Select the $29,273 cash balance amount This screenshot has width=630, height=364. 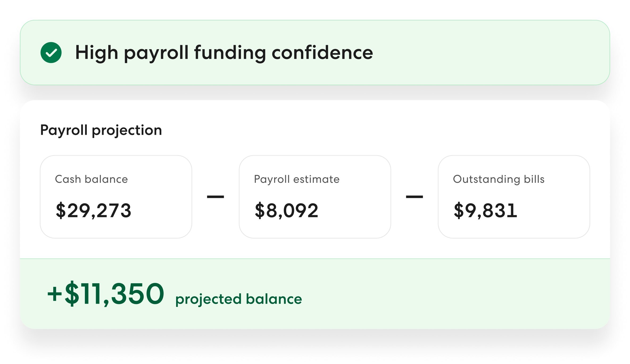(93, 210)
